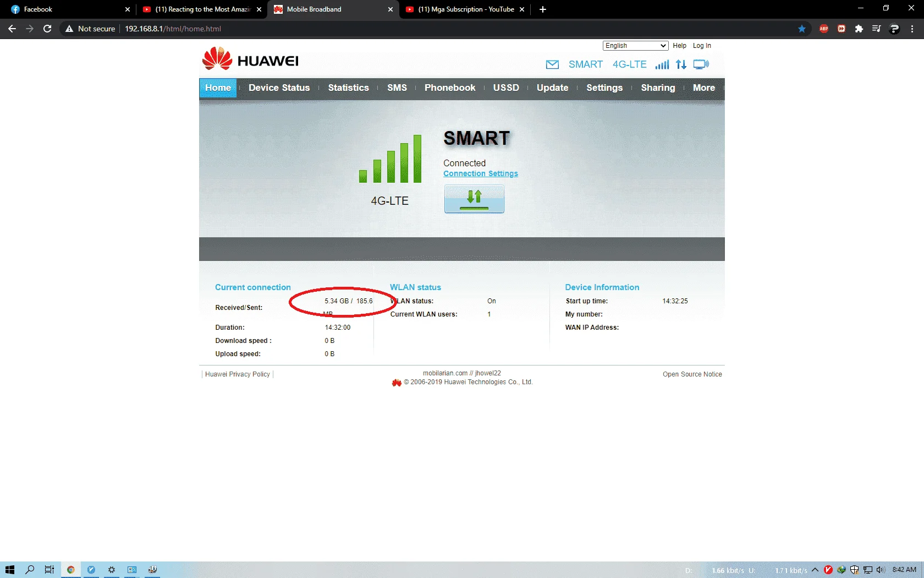Click the SMART operator name in header
924x578 pixels.
pyautogui.click(x=585, y=64)
